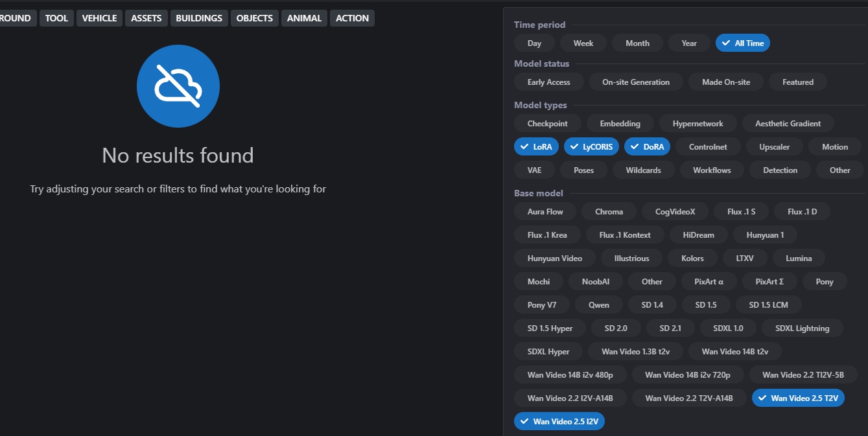Choose the PixArt Σ base model

click(x=769, y=282)
